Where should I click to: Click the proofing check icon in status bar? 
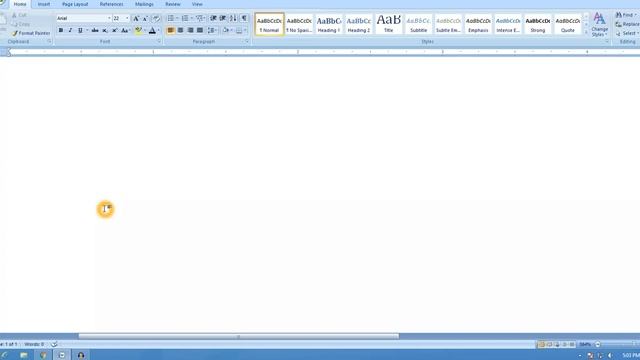[x=54, y=344]
